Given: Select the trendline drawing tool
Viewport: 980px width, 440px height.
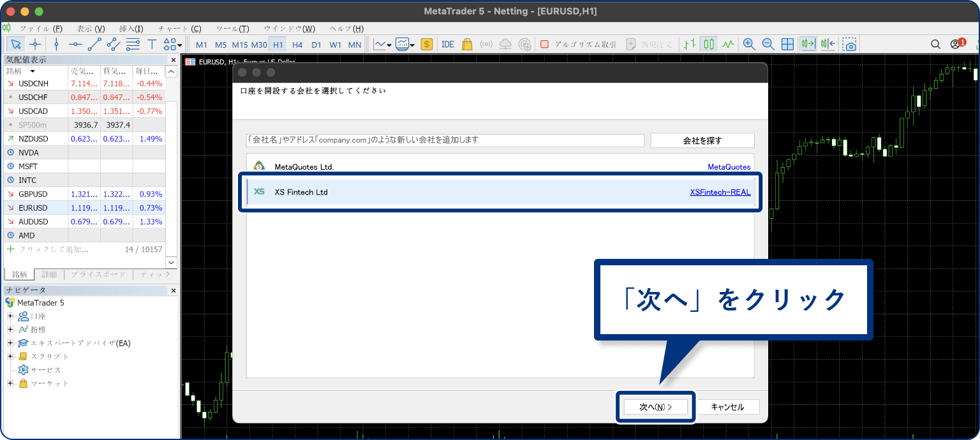Looking at the screenshot, I should (x=94, y=44).
